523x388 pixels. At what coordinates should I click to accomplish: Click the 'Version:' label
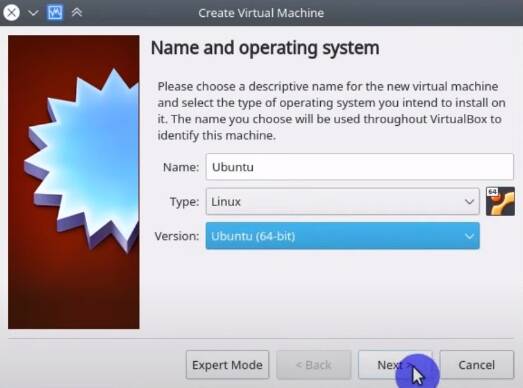(x=177, y=236)
